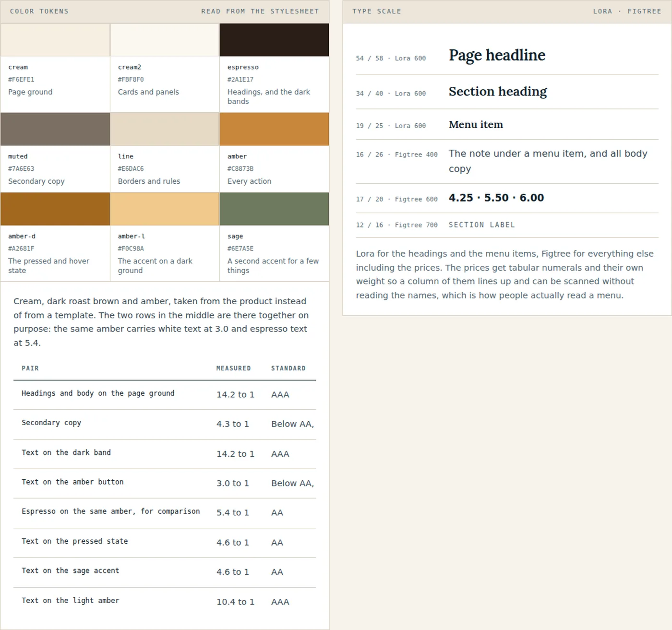The width and height of the screenshot is (672, 630).
Task: Click the hex code #F0C98A
Action: click(131, 249)
